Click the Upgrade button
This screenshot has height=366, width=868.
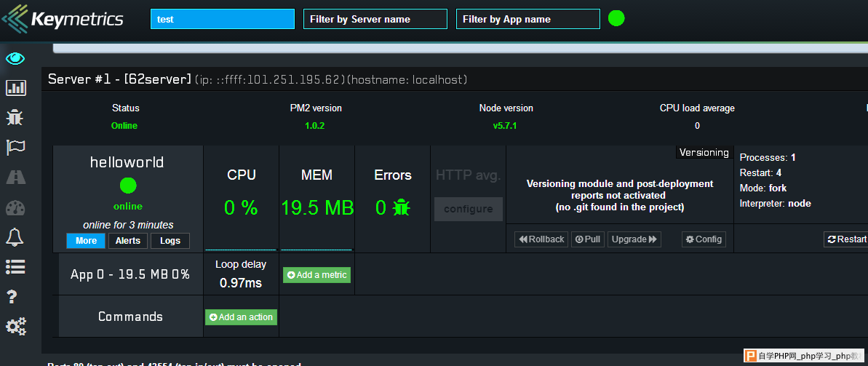point(634,239)
